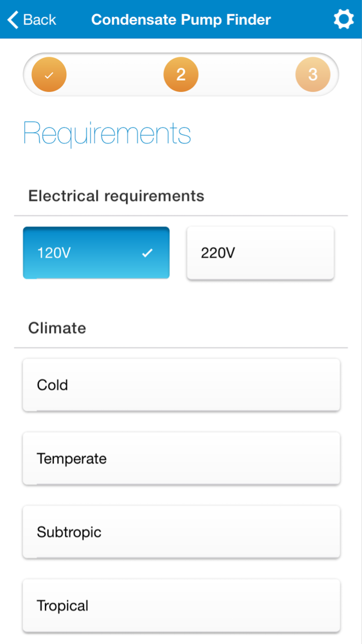The height and width of the screenshot is (644, 362).
Task: Click the back chevron arrow
Action: (12, 19)
